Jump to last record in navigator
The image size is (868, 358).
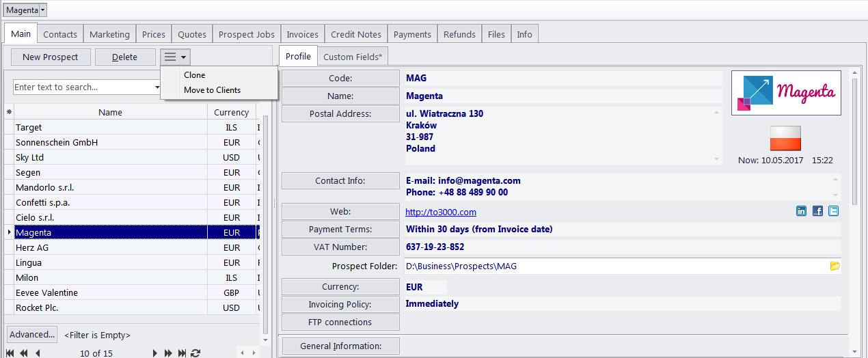coord(182,353)
